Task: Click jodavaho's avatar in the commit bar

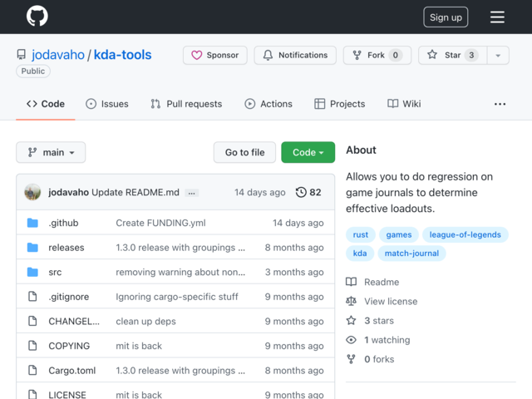Action: pos(32,192)
